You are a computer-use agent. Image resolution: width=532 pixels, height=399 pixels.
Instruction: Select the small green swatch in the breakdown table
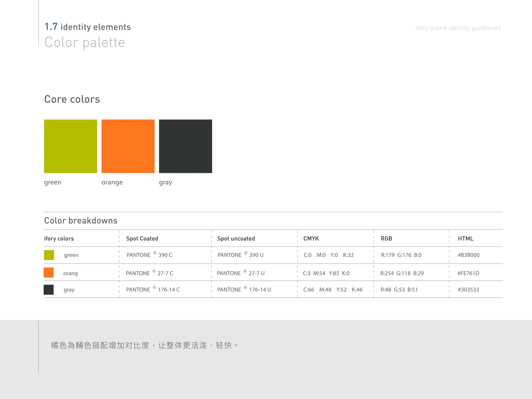(49, 255)
